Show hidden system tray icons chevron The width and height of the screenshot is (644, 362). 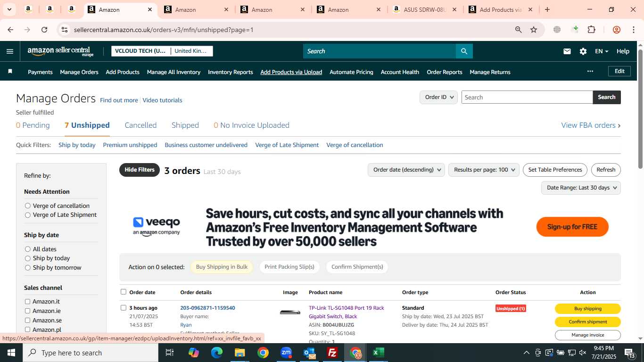tap(526, 353)
